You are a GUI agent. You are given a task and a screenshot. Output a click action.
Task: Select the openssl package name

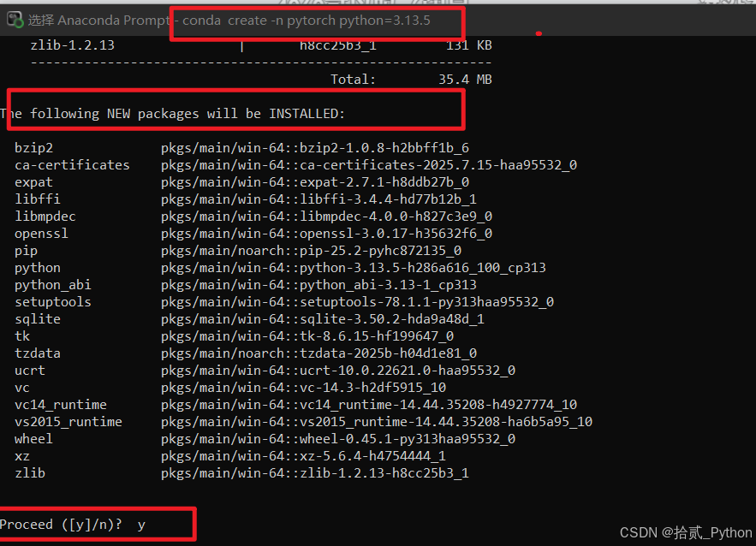click(x=41, y=234)
